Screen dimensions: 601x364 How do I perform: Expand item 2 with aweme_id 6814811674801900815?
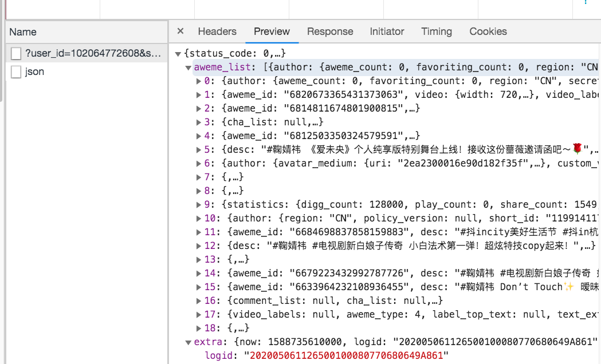click(199, 109)
